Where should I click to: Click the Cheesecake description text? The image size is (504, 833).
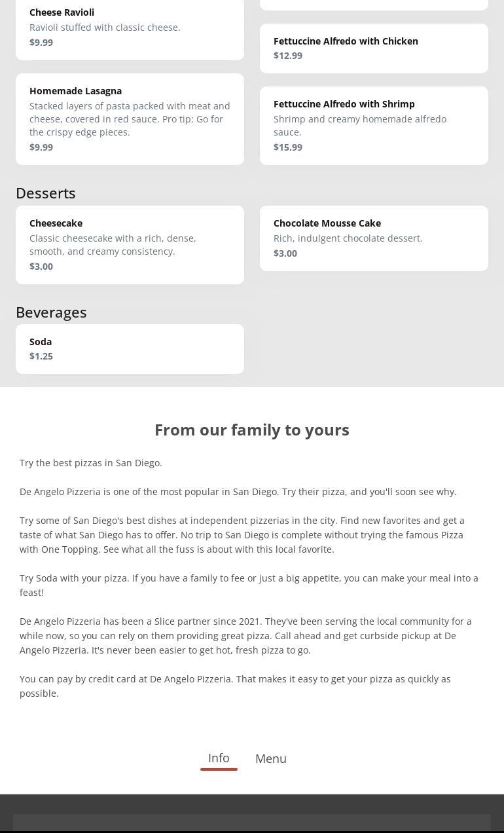[113, 245]
